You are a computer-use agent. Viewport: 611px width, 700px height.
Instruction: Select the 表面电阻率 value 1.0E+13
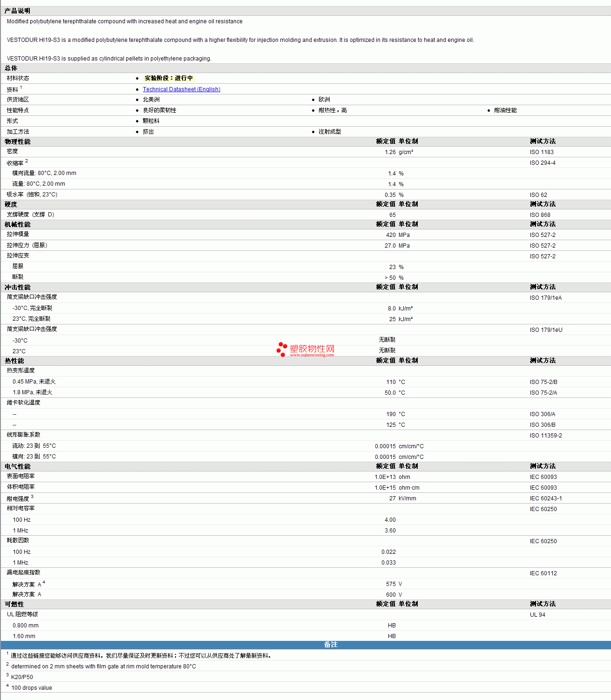[x=385, y=477]
